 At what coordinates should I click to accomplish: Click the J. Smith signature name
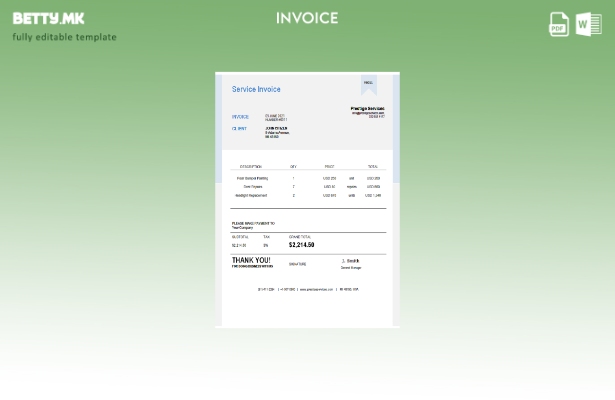351,261
